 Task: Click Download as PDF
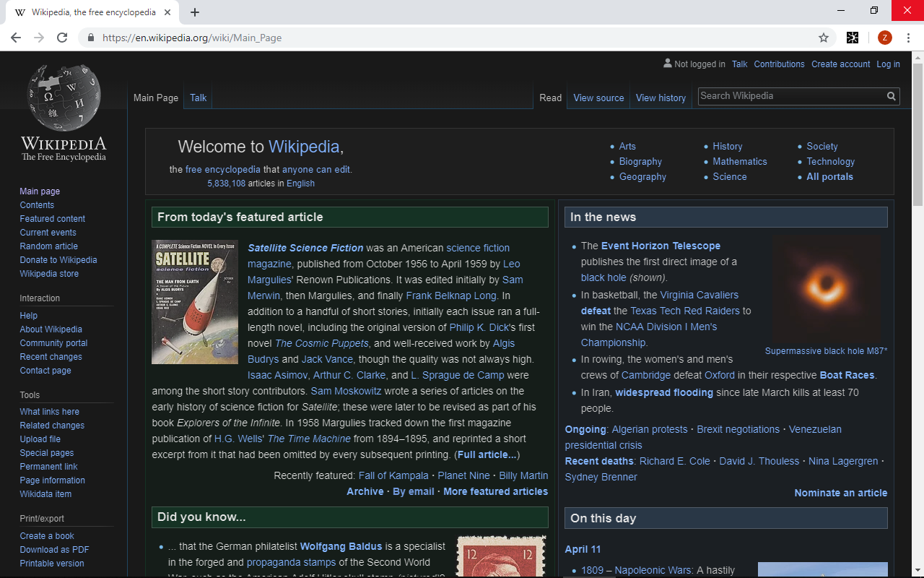click(54, 550)
